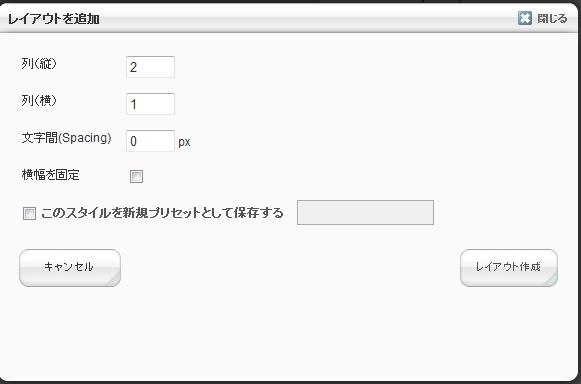
Task: Click the 文字間(Spacing) label text
Action: coord(66,138)
